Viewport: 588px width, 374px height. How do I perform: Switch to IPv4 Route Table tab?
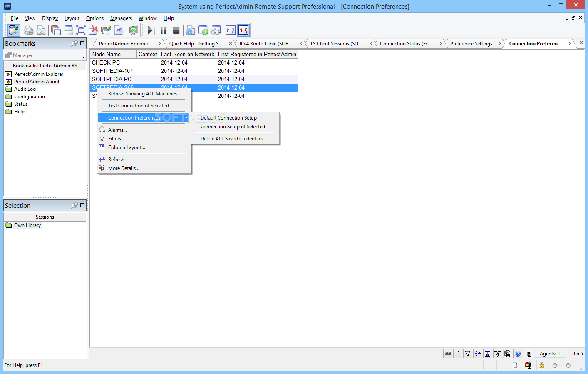point(265,44)
